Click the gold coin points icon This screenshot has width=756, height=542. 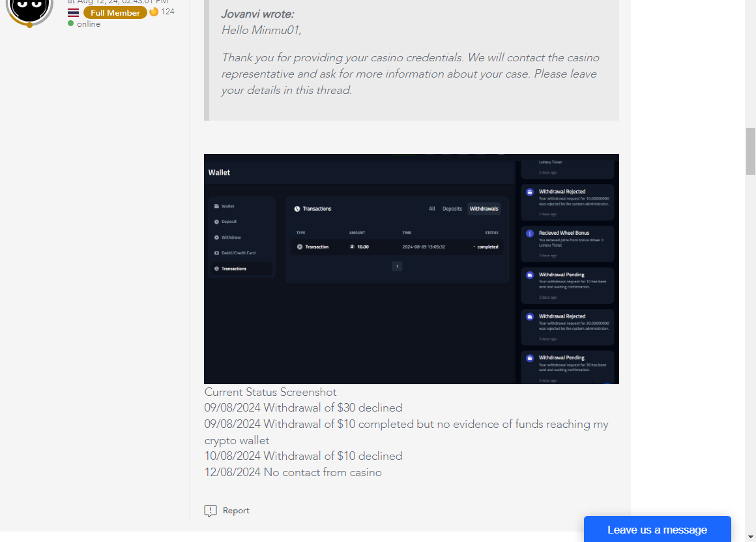pyautogui.click(x=154, y=12)
